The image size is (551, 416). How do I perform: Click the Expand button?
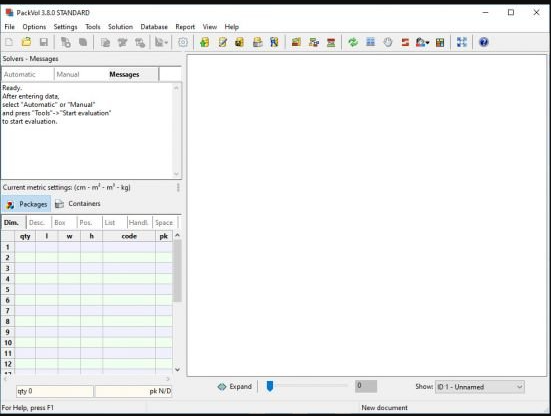pyautogui.click(x=235, y=386)
